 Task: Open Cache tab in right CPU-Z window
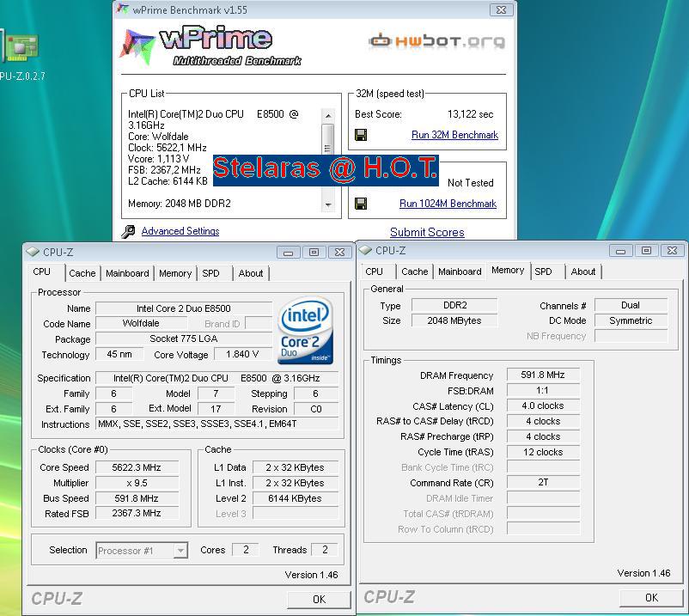click(415, 271)
